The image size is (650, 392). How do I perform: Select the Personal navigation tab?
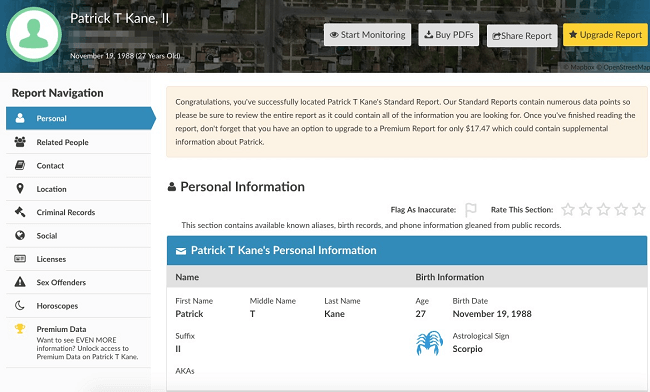[x=81, y=119]
